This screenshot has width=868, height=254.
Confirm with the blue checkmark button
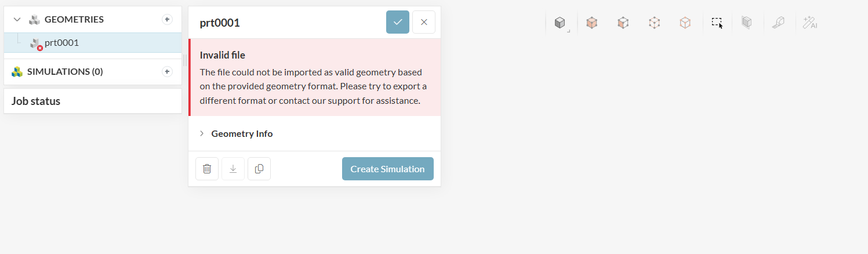[398, 22]
